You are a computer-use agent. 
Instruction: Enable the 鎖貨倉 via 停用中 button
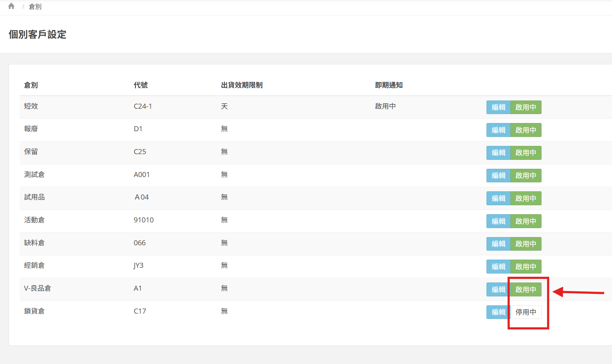pos(525,312)
